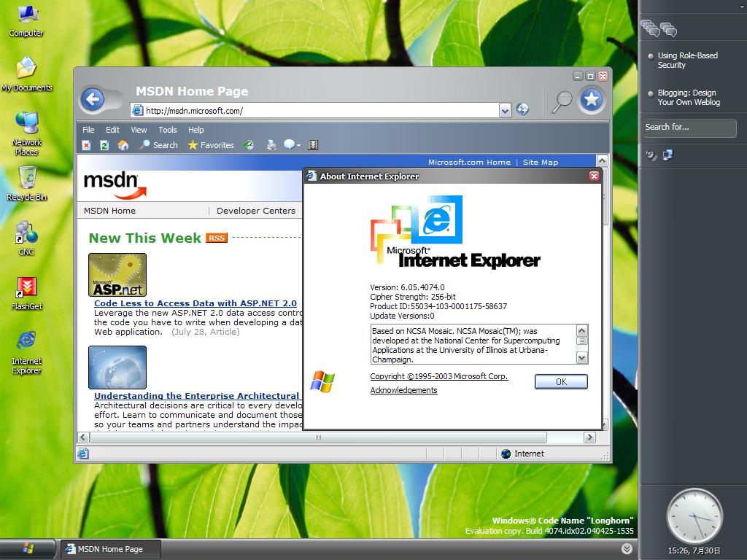Go to Home page via house icon
Screen dimensions: 747x560
pyautogui.click(x=123, y=145)
